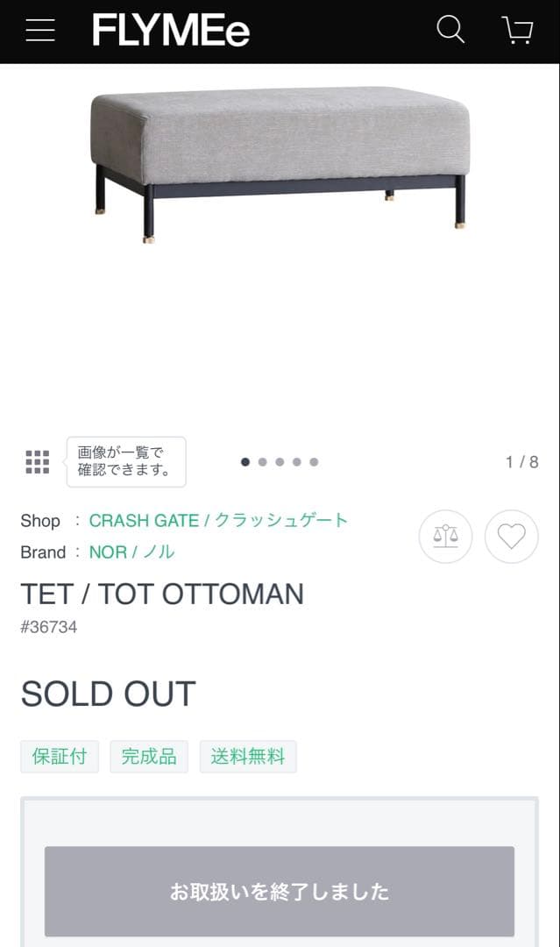The width and height of the screenshot is (560, 947).
Task: Click the お取扱いを終了しました button
Action: click(280, 892)
